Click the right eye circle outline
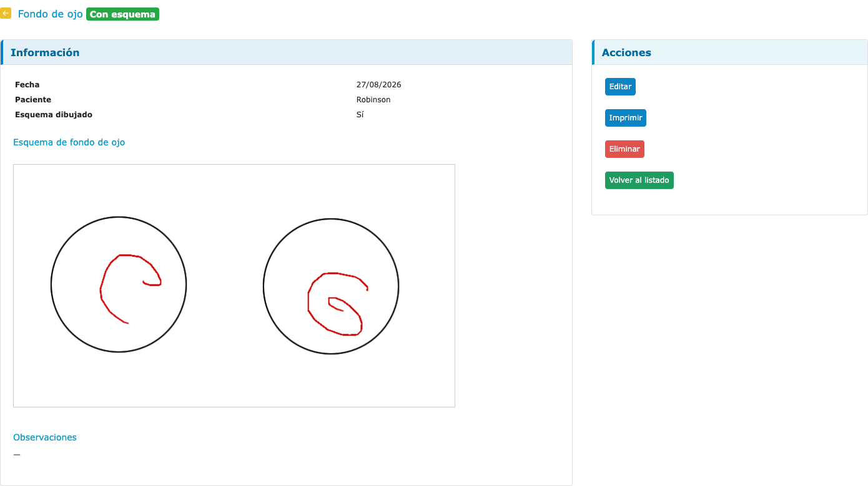 click(264, 287)
